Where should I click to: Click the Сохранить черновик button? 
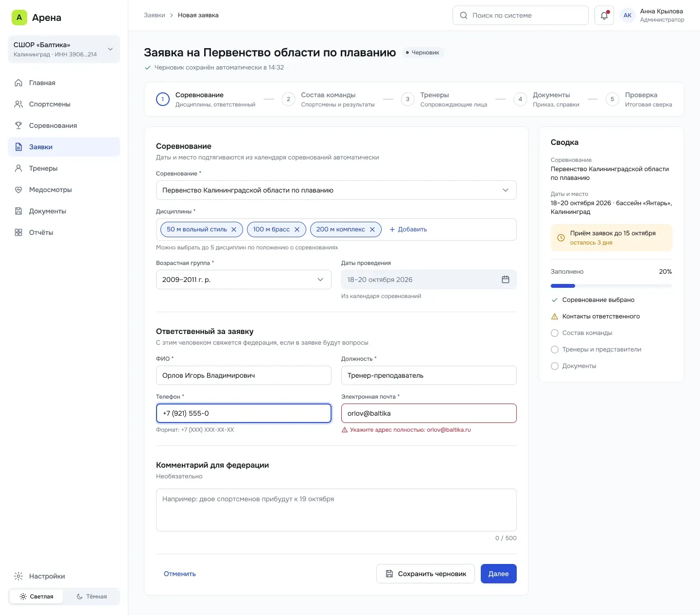[x=425, y=574]
